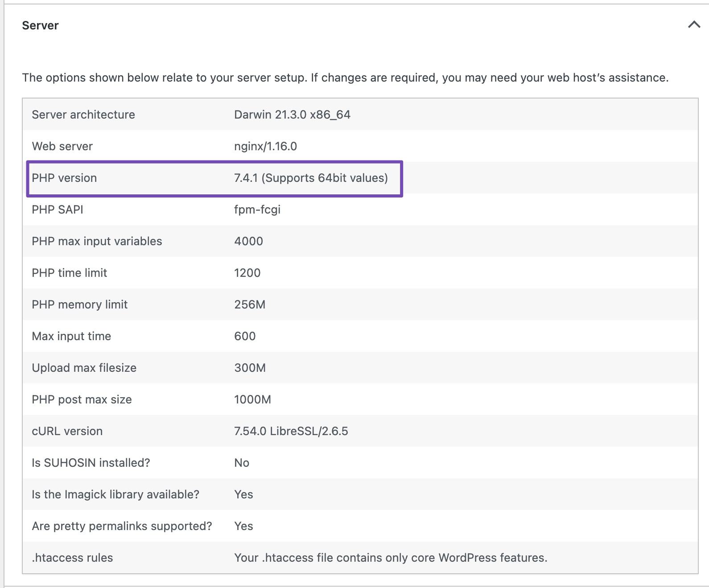Select '7.54.0 LibreSSL/2.6.5' value

(x=291, y=431)
